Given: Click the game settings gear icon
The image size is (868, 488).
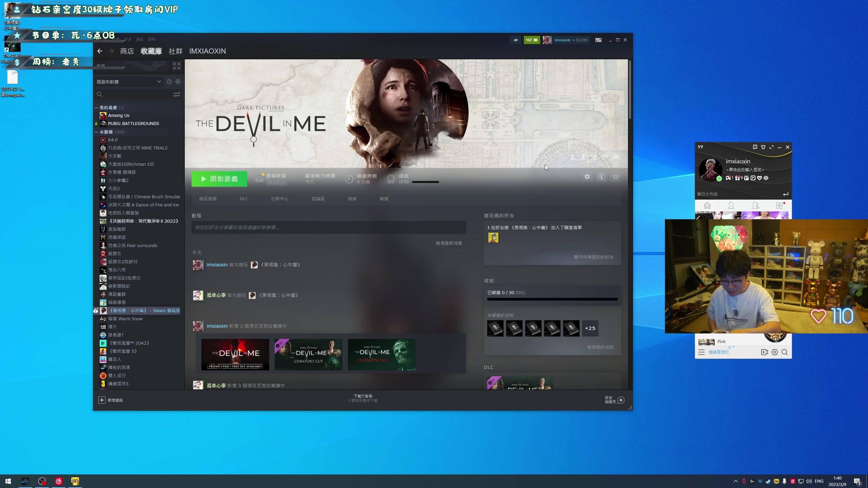Looking at the screenshot, I should point(587,177).
